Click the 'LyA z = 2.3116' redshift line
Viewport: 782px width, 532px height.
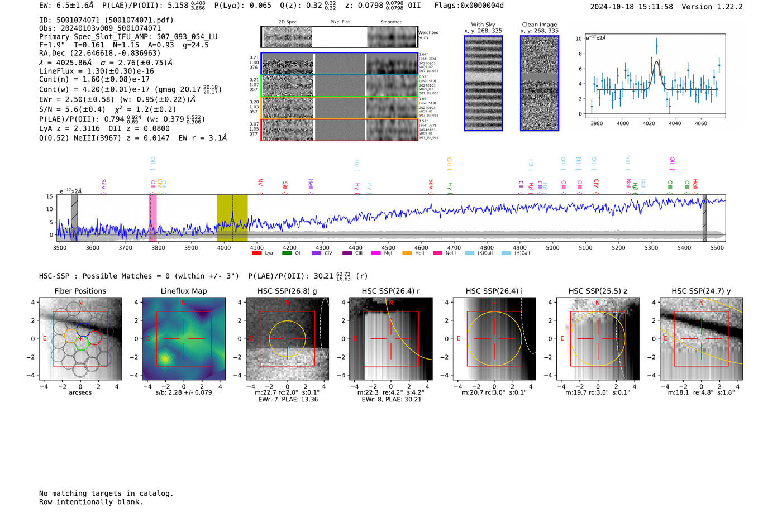[69, 128]
